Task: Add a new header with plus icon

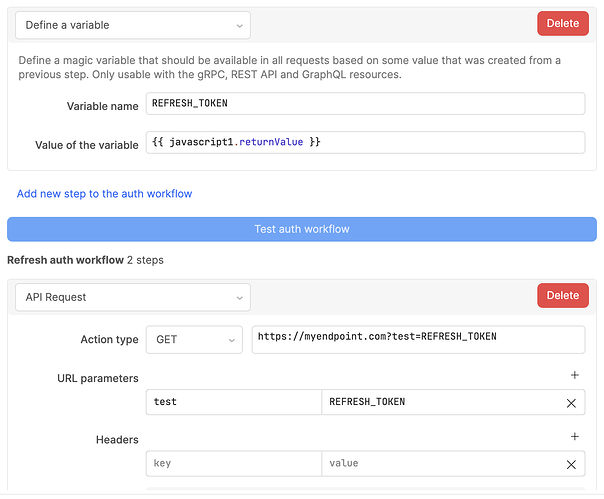Action: pos(574,437)
